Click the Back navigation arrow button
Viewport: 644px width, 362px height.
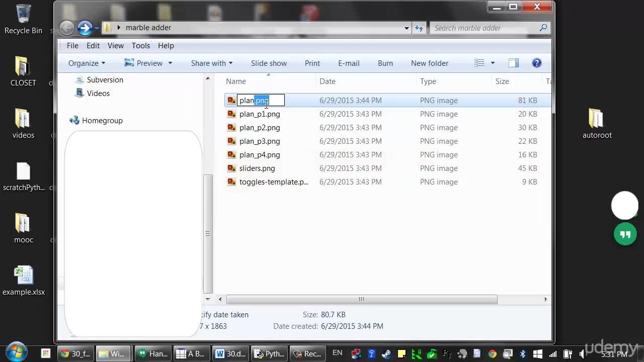67,28
